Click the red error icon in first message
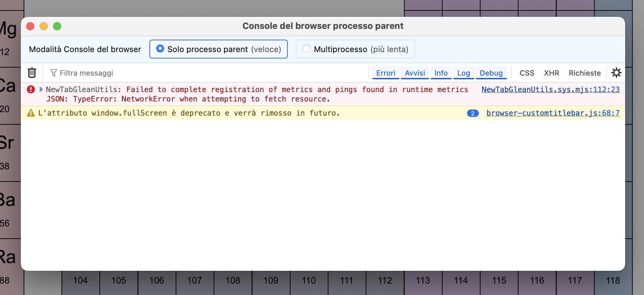This screenshot has height=295, width=644. (31, 89)
